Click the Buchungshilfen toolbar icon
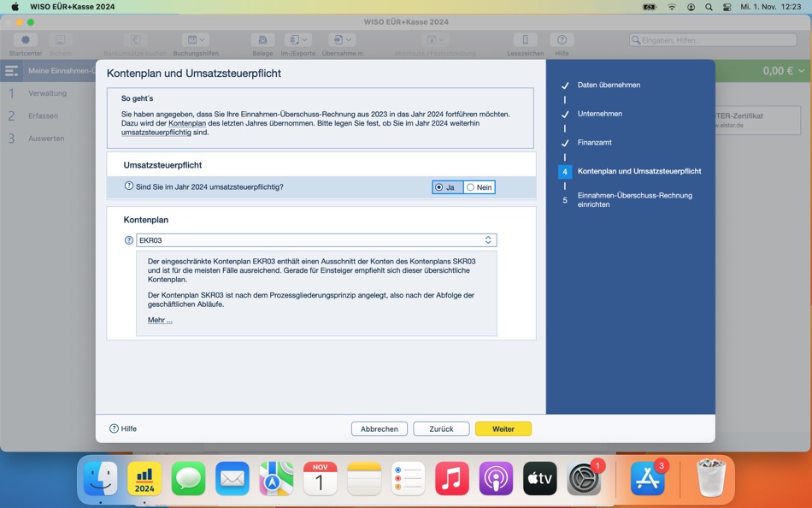Screen dimensions: 812x508 (x=192, y=39)
